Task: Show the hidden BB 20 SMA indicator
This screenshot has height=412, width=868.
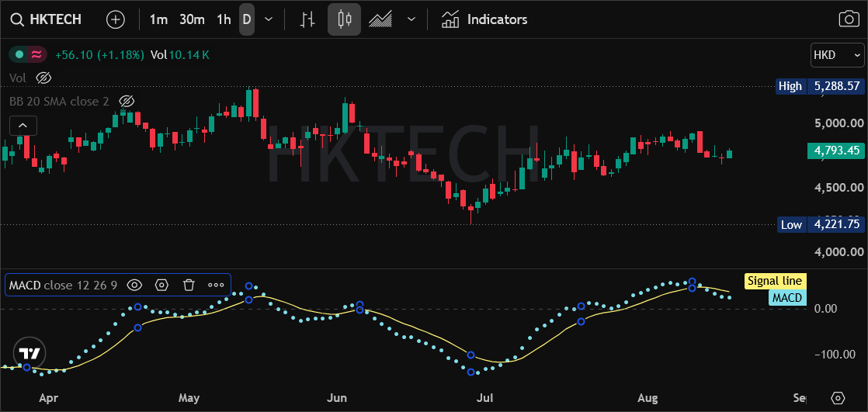Action: pos(127,101)
